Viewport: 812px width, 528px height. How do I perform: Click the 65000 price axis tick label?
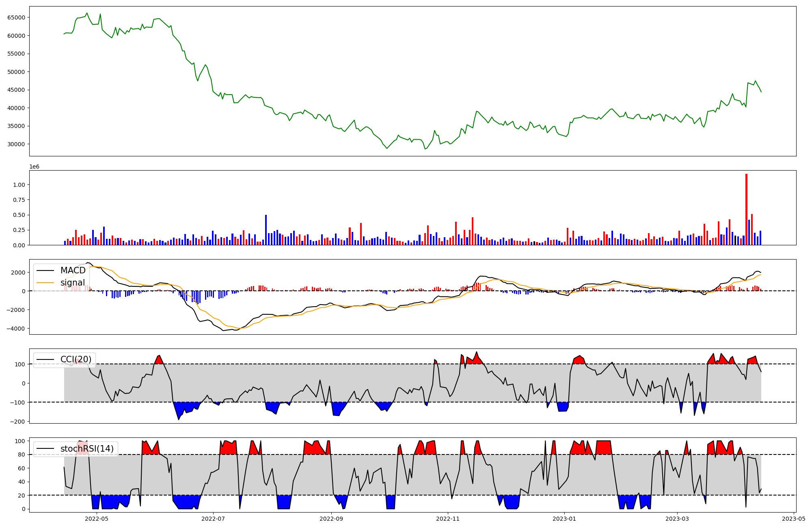[x=16, y=17]
